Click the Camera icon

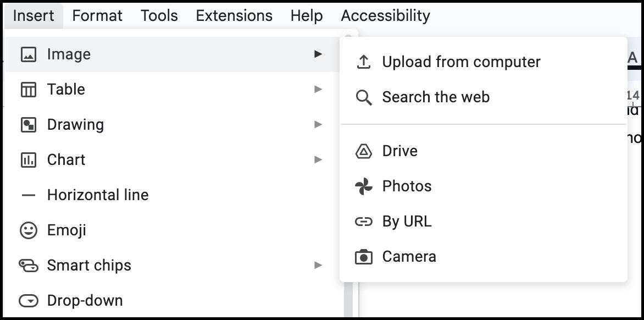pos(363,257)
